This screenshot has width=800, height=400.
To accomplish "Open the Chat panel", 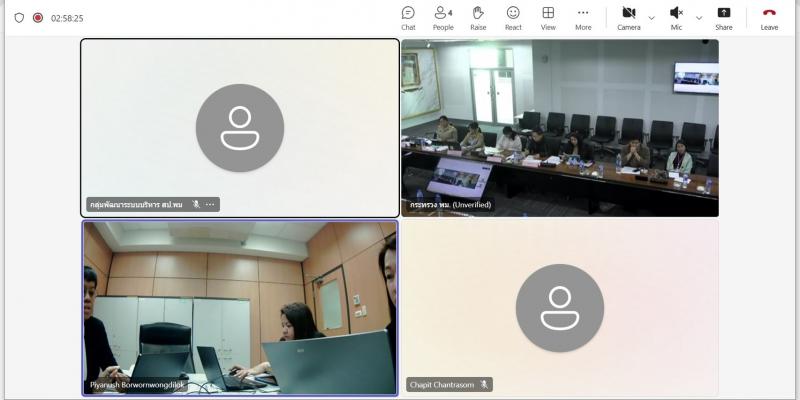I will tap(408, 18).
